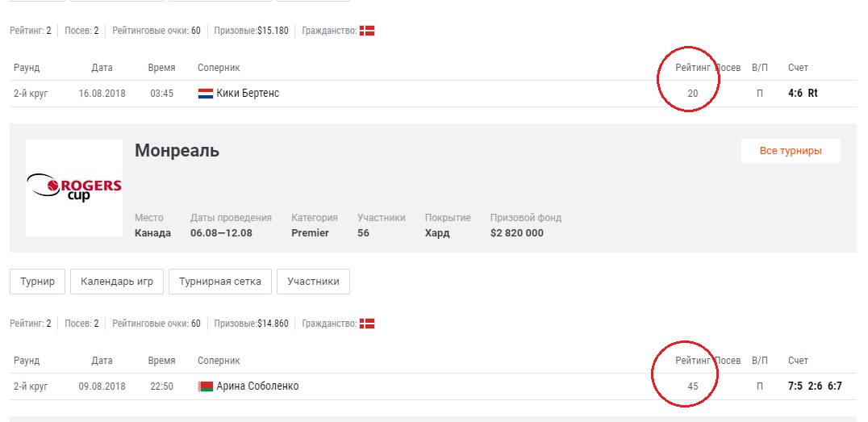Click the prize fund value $2 820 000

tap(516, 233)
